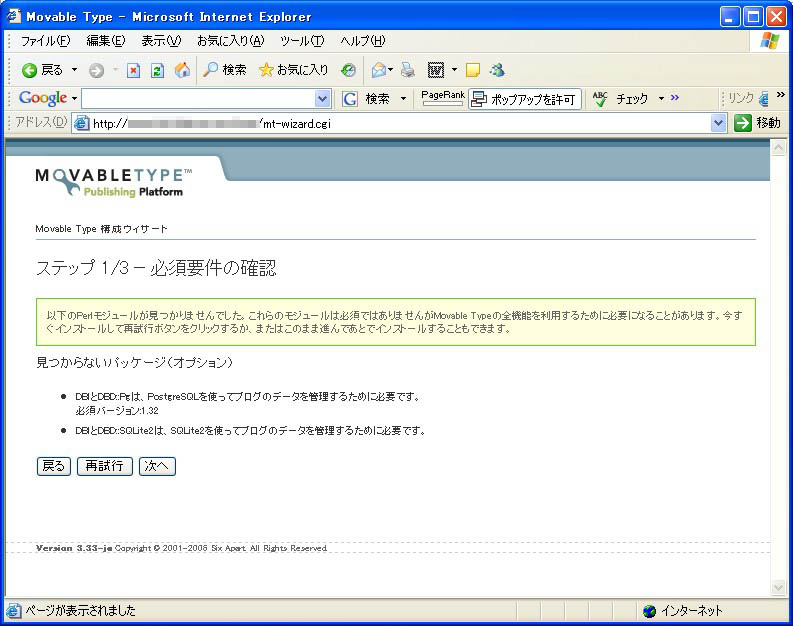The height and width of the screenshot is (626, 793).
Task: Click the address bar URL field
Action: (400, 123)
